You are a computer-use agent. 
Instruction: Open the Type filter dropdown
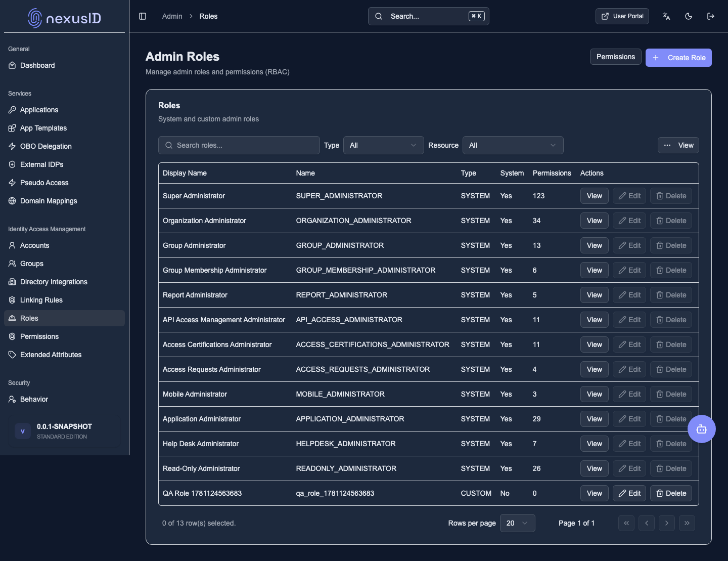pos(384,145)
